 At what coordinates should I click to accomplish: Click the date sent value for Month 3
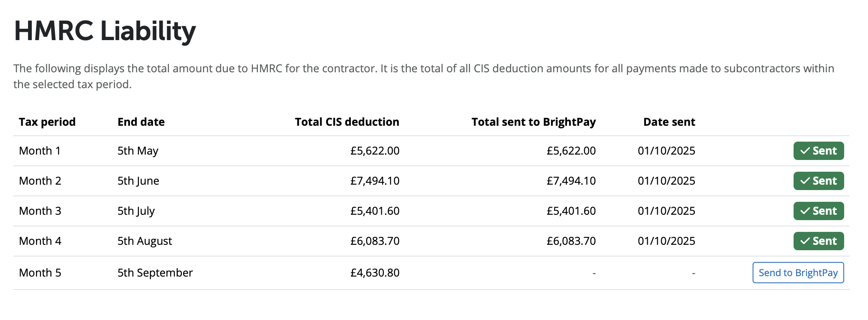click(666, 211)
